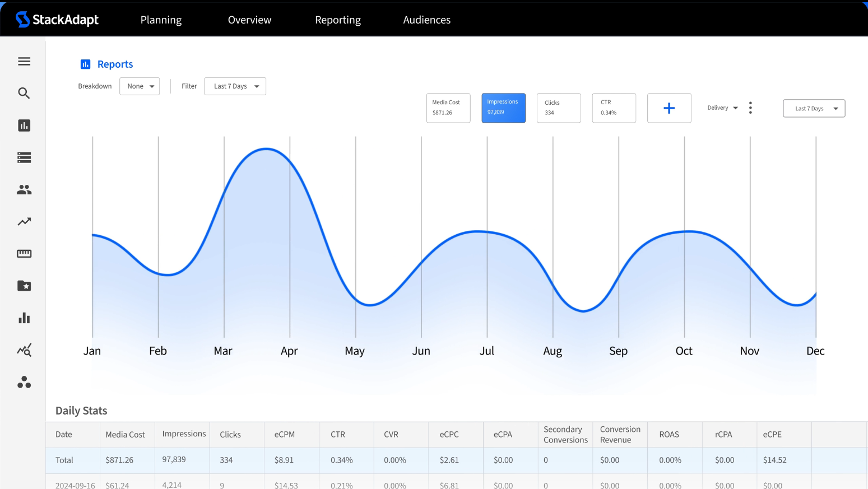Screen dimensions: 868x489
Task: Open the Reporting menu
Action: click(338, 20)
